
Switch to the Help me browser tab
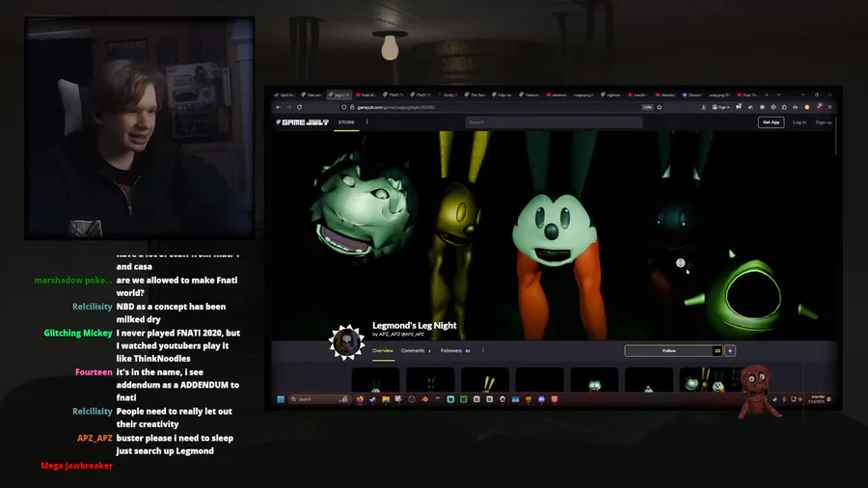(x=502, y=95)
